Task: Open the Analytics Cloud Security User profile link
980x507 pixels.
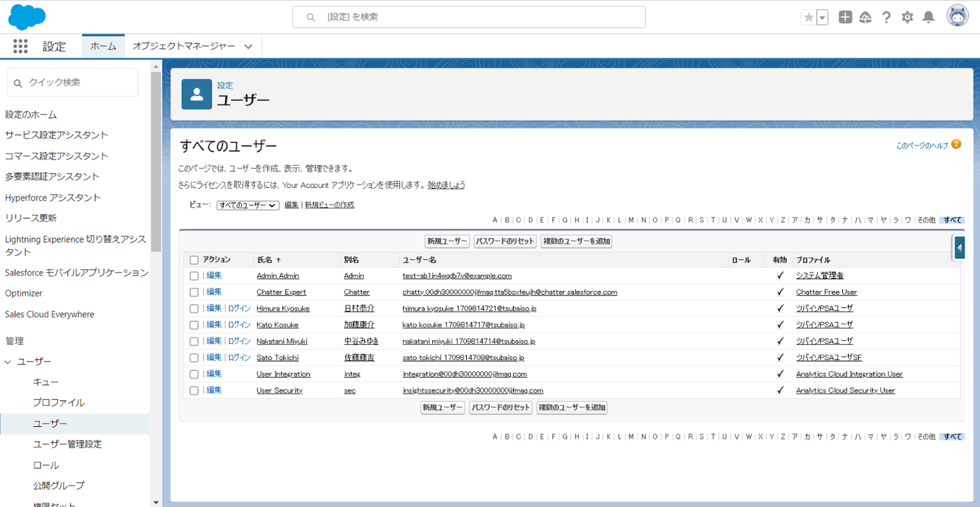Action: tap(845, 391)
